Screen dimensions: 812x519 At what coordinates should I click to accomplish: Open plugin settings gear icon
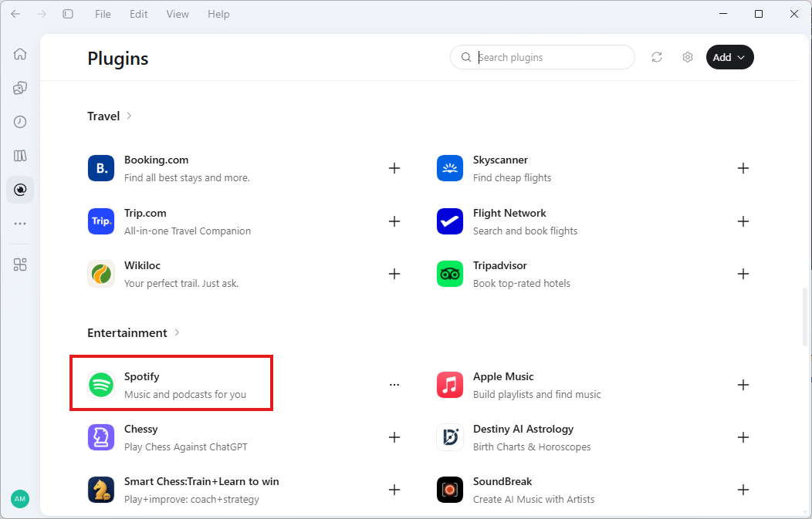(x=688, y=57)
